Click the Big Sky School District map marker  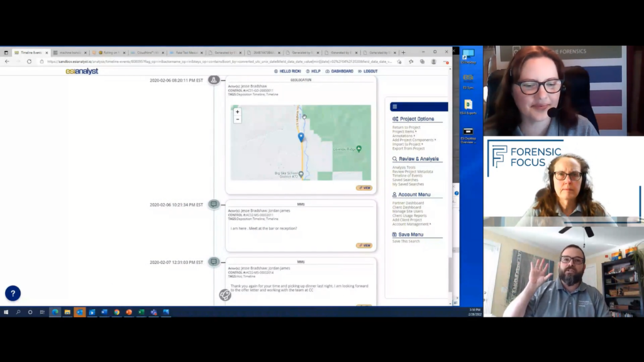(x=301, y=175)
